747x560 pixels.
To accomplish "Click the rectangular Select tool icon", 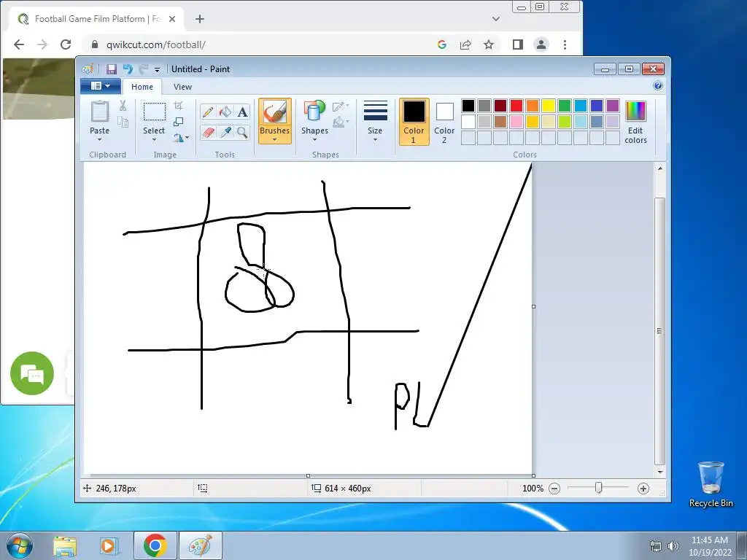I will coord(155,112).
